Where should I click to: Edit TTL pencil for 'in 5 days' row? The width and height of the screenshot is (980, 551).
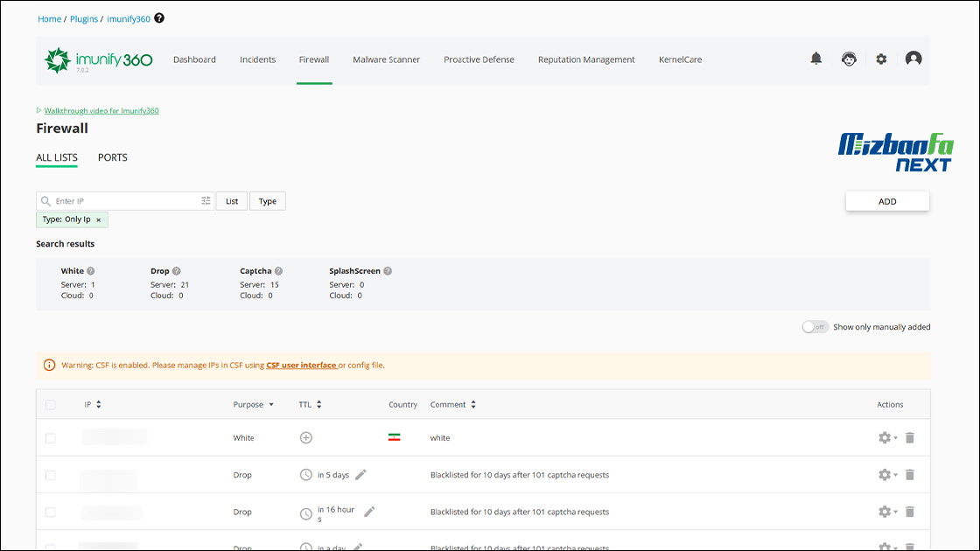360,475
